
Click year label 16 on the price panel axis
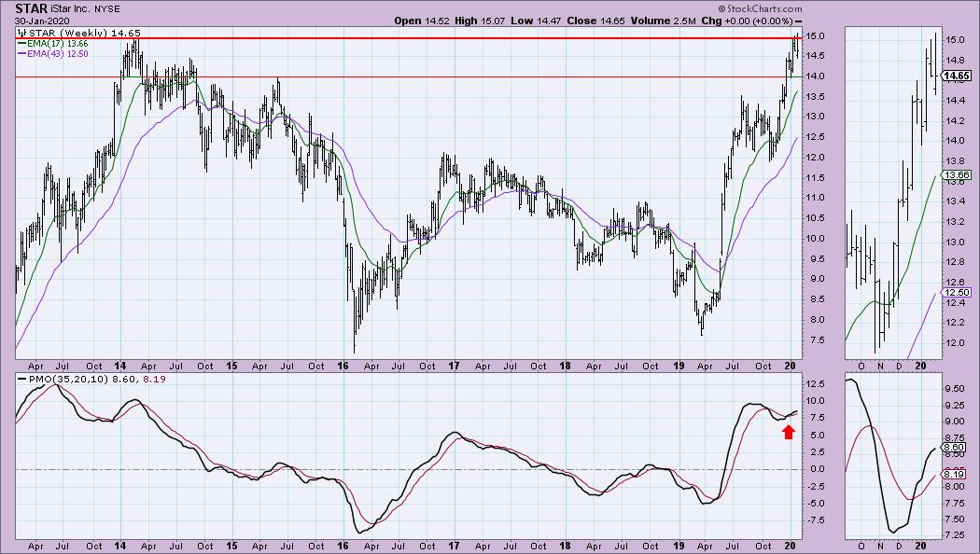click(343, 366)
